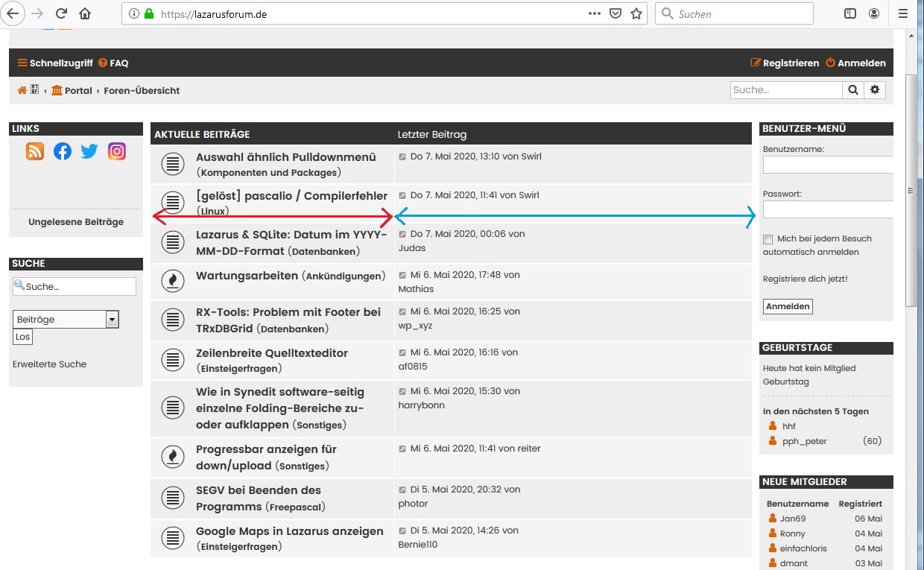Click the Anmelden button in Benutzer-Menü

(788, 306)
